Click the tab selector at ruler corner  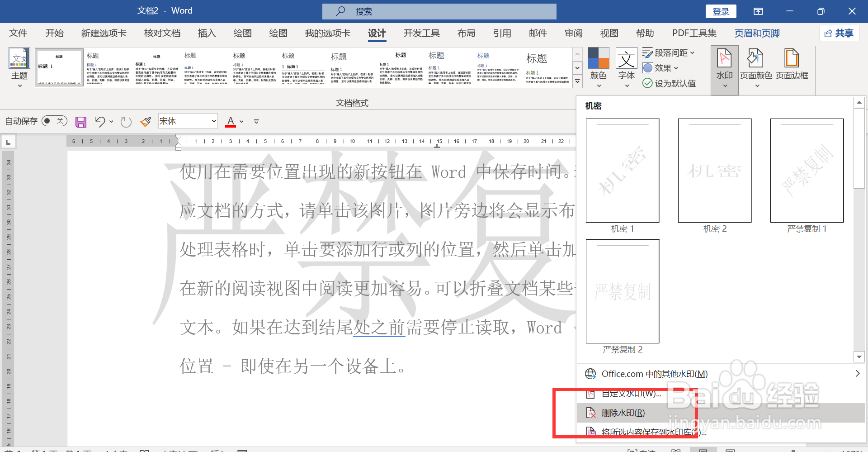pyautogui.click(x=8, y=143)
